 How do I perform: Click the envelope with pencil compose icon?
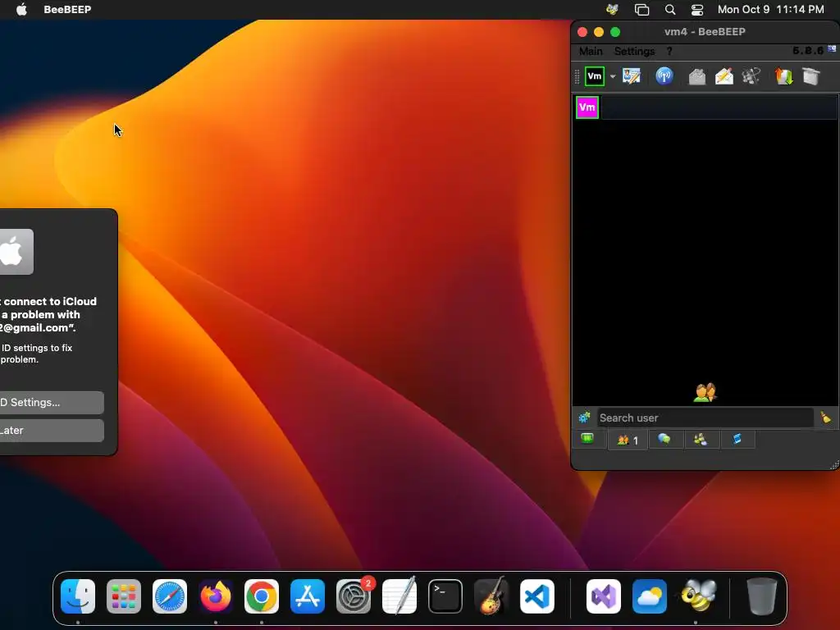[x=724, y=76]
